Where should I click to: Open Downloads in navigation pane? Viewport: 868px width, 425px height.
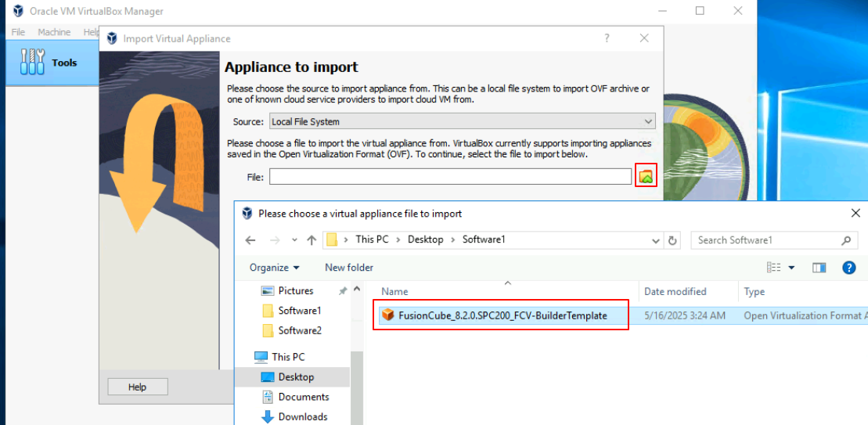click(302, 416)
